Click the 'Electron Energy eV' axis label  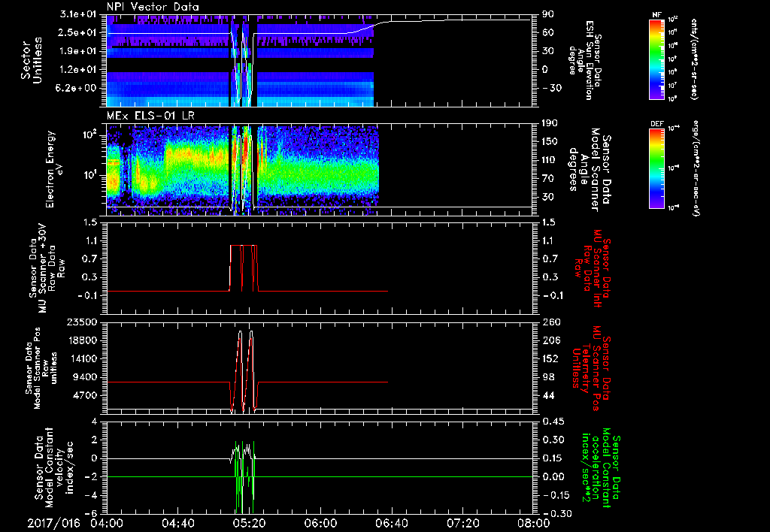tap(55, 169)
